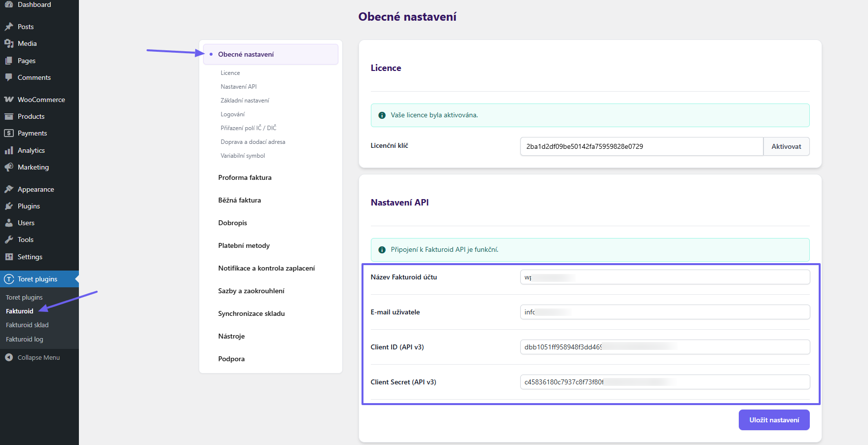
Task: Click the Dashboard gauge icon
Action: click(9, 4)
